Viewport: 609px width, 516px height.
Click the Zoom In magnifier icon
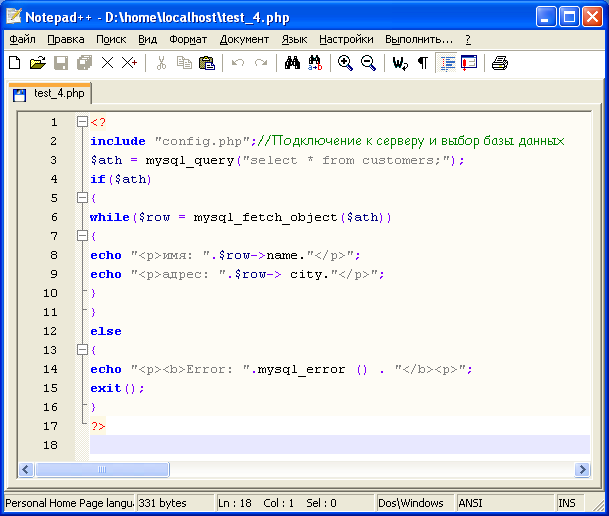[345, 63]
